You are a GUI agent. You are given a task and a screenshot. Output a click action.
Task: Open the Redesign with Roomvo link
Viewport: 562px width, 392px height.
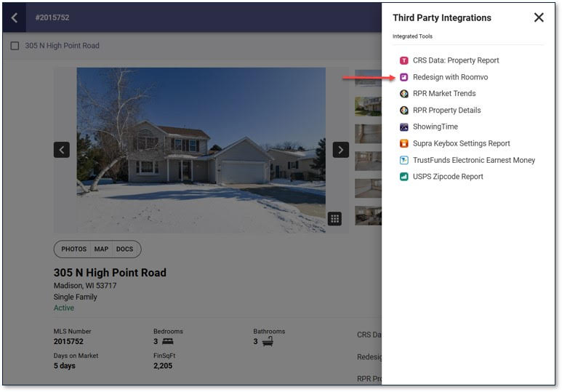point(450,77)
